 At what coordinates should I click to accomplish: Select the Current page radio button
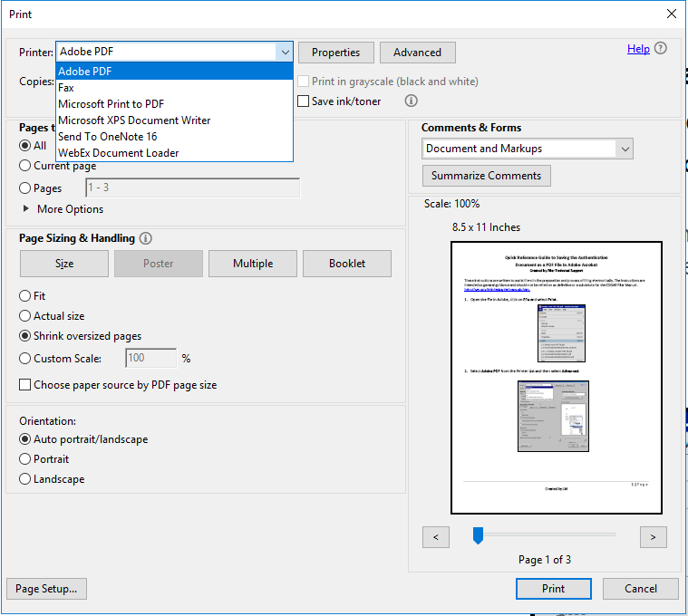click(25, 166)
